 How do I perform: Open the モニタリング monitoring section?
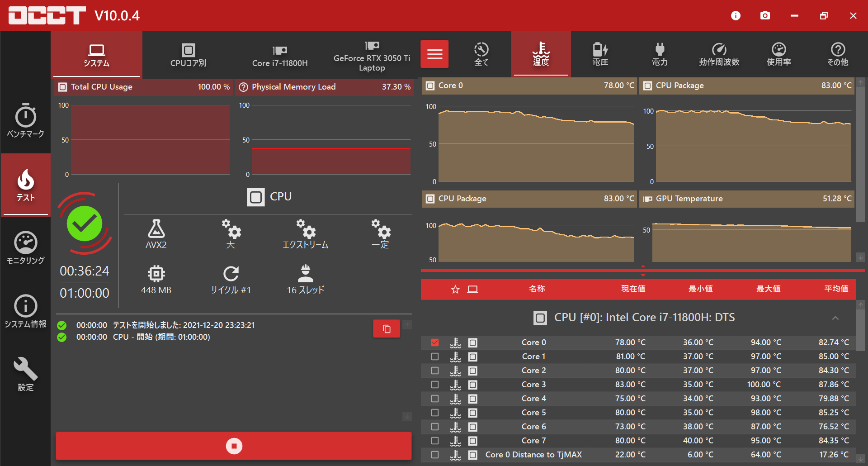tap(25, 248)
